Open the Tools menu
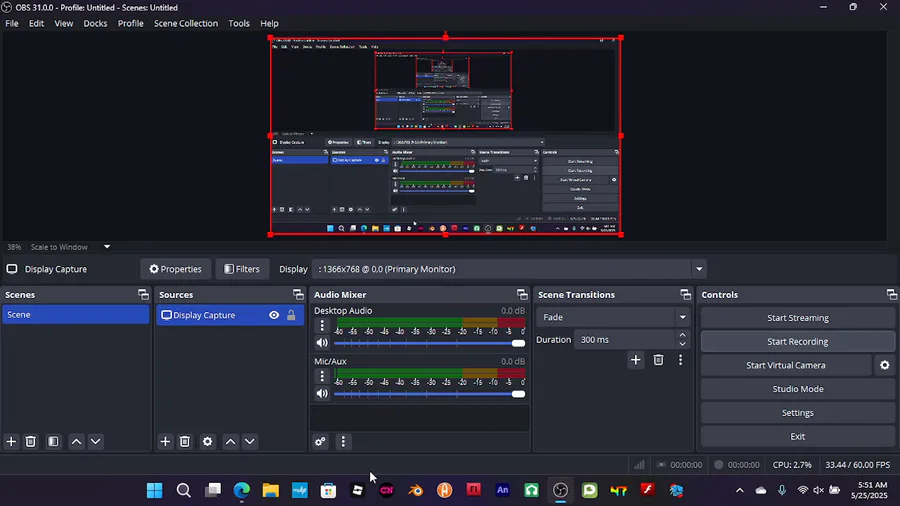This screenshot has height=506, width=900. point(239,24)
